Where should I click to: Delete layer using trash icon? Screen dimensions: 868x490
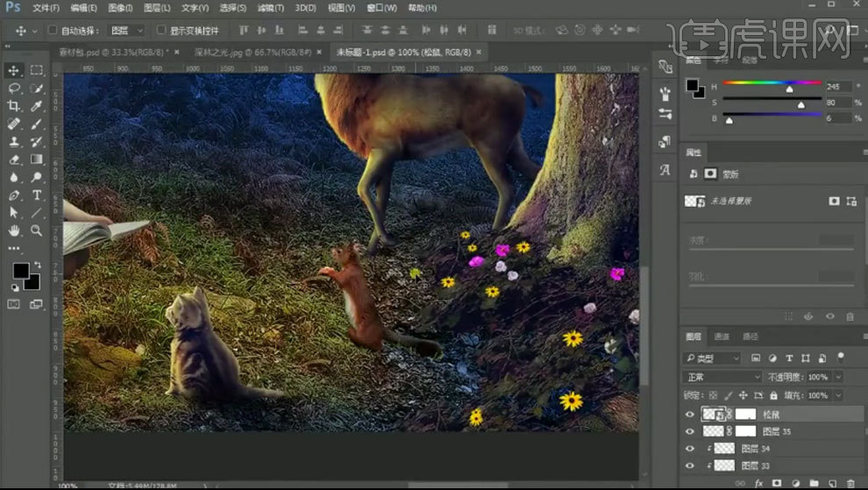pos(850,483)
